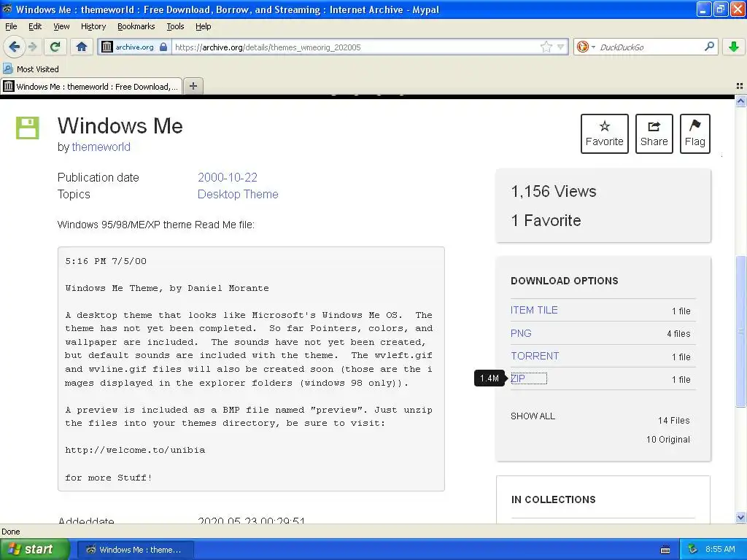Reload the page with the refresh icon
Viewport: 747px width, 560px height.
[x=55, y=47]
